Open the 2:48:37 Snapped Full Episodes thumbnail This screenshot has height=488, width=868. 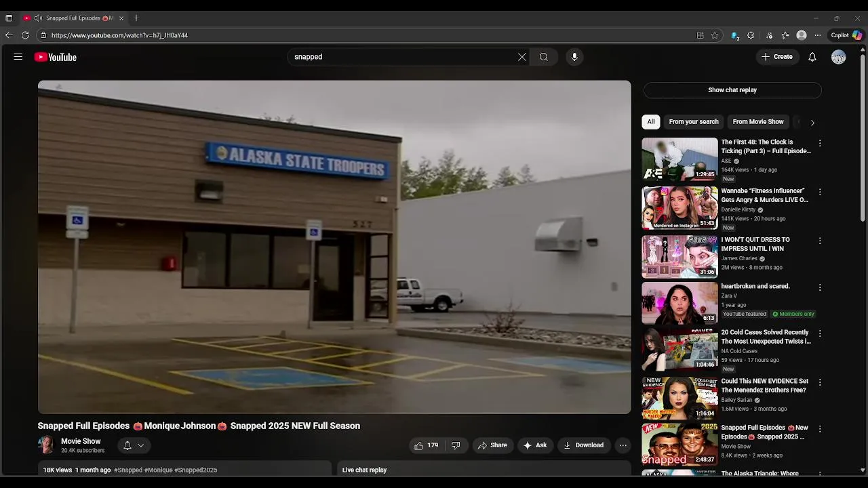tap(679, 445)
